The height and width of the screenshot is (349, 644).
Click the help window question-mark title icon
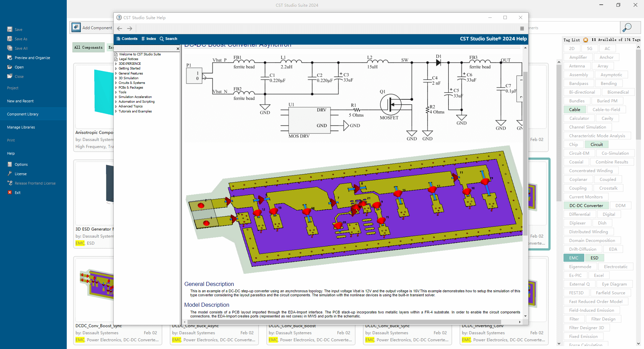(x=119, y=17)
